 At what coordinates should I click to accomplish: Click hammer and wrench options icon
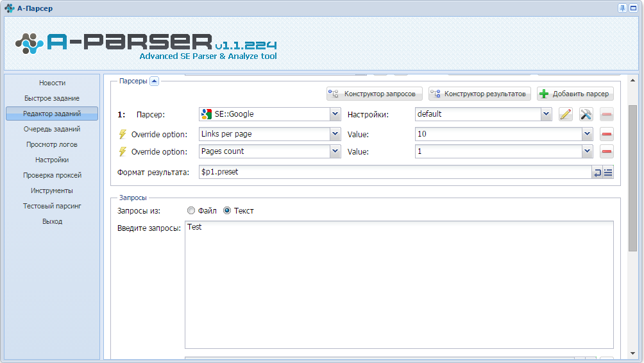pos(586,114)
